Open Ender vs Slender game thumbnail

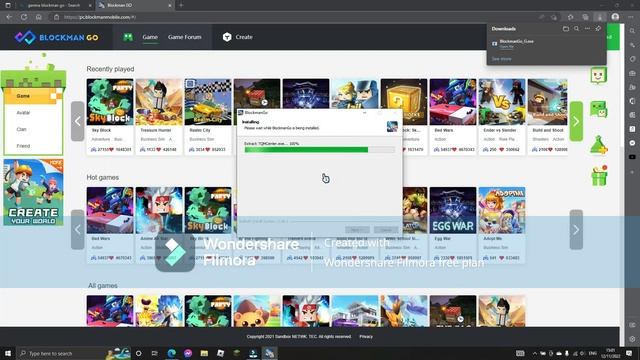pyautogui.click(x=502, y=102)
